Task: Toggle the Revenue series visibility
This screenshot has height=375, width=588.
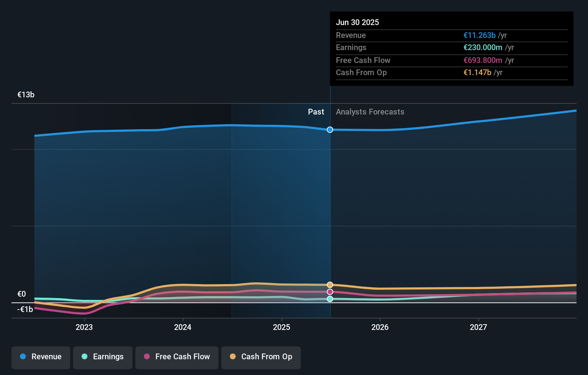Action: click(x=40, y=357)
